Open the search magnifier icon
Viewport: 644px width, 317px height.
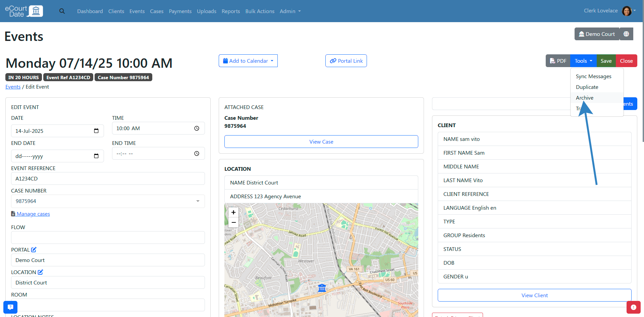click(x=62, y=11)
